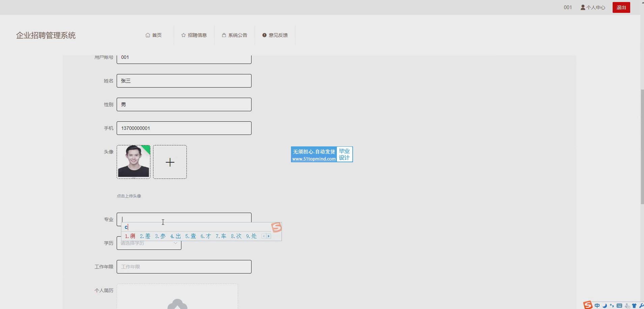Select candidate 5 查
644x309 pixels.
point(191,236)
